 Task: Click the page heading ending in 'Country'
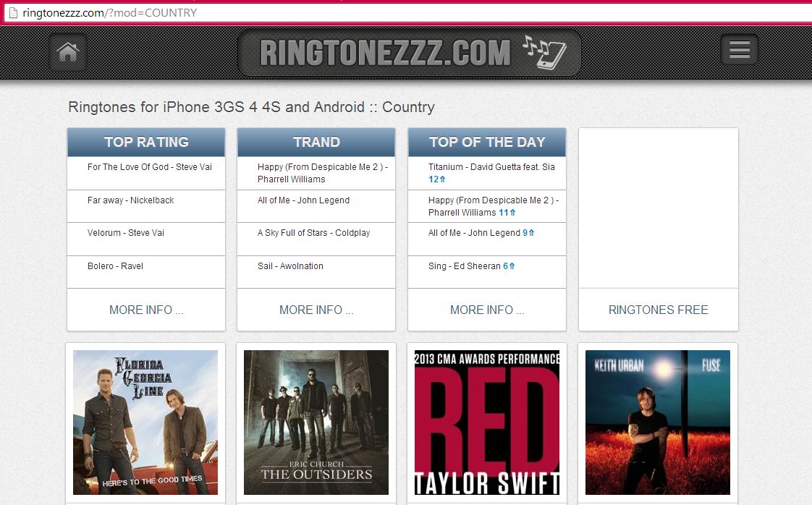pyautogui.click(x=252, y=107)
